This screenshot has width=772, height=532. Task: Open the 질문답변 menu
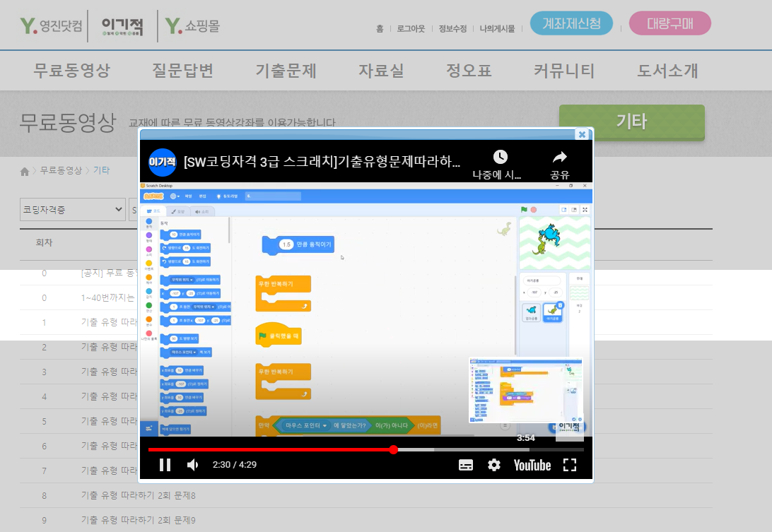point(182,71)
